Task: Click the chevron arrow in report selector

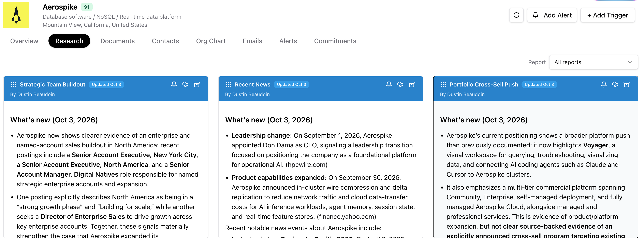Action: pyautogui.click(x=630, y=62)
